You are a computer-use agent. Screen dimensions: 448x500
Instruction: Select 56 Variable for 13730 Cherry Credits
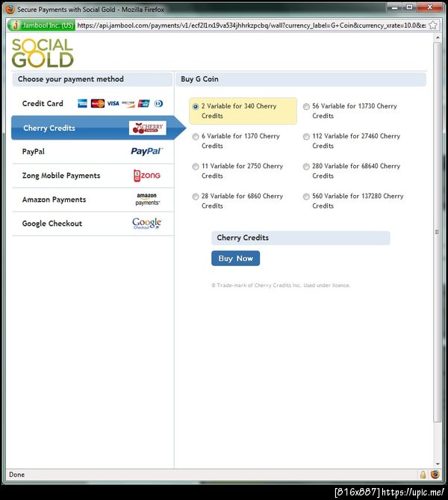tap(306, 107)
